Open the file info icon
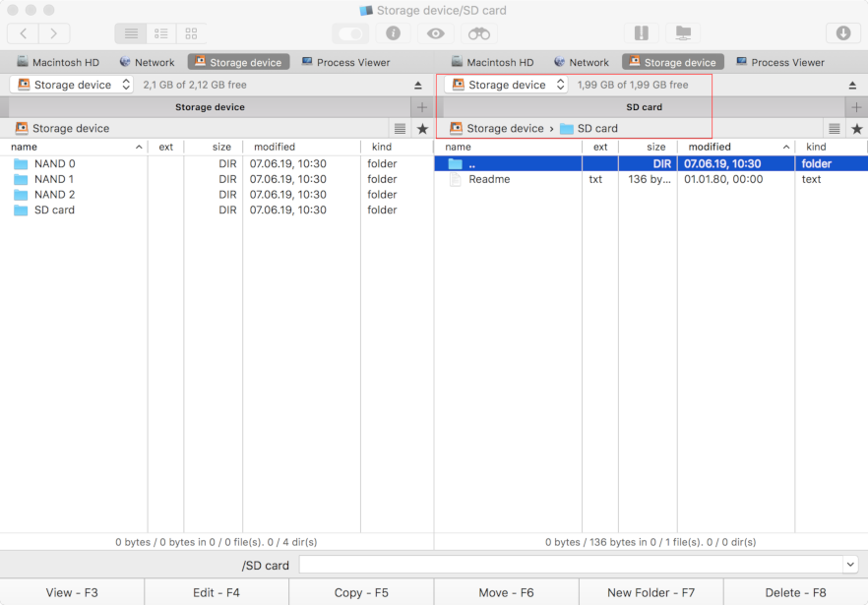 tap(393, 33)
